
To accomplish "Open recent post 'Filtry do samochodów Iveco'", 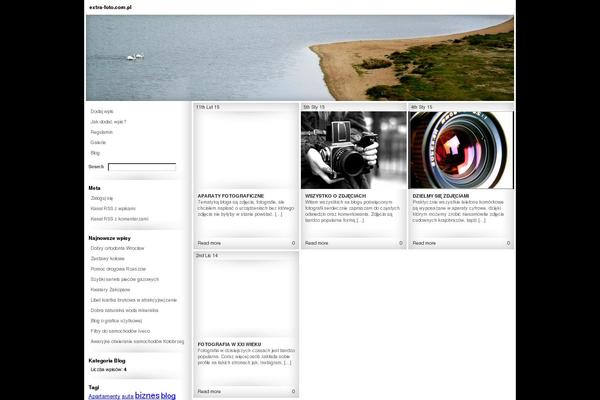I will pyautogui.click(x=120, y=331).
